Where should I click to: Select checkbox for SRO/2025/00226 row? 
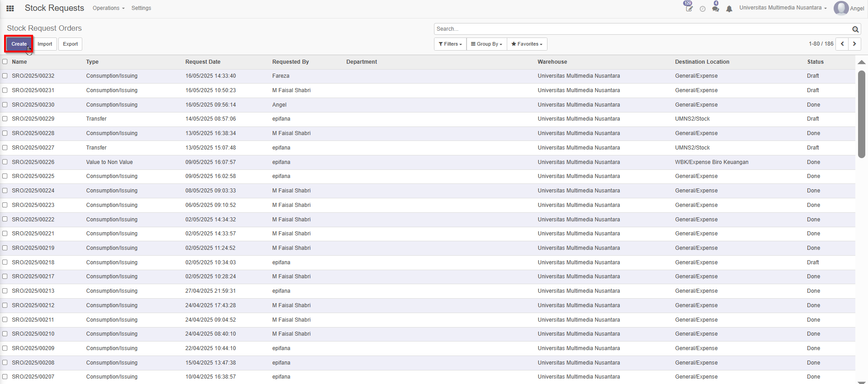coord(5,162)
